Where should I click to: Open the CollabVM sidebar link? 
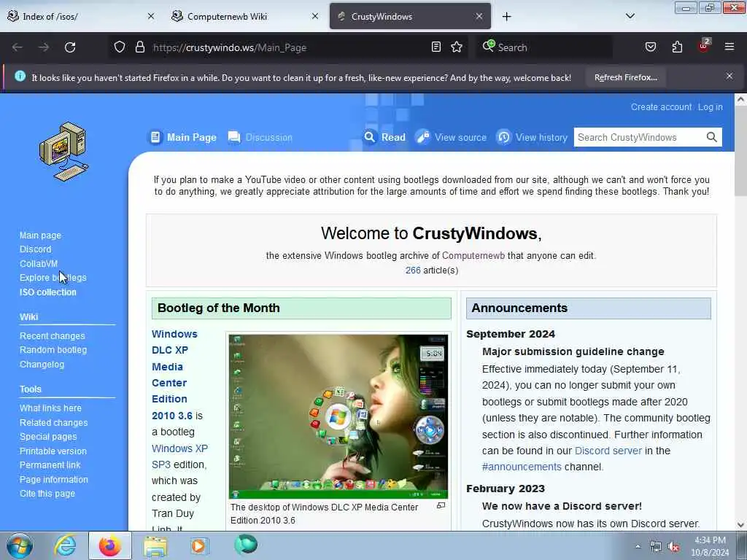[39, 263]
